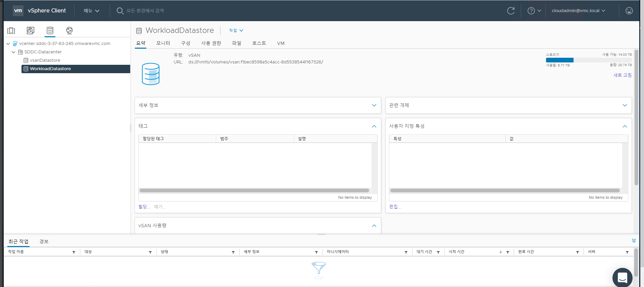Image resolution: width=644 pixels, height=287 pixels.
Task: Open the Hosts and Clusters inventory view
Action: click(x=11, y=31)
